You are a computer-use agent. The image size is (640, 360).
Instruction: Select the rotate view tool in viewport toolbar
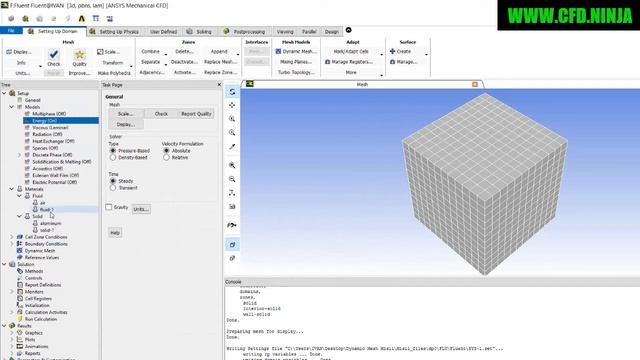pos(232,92)
